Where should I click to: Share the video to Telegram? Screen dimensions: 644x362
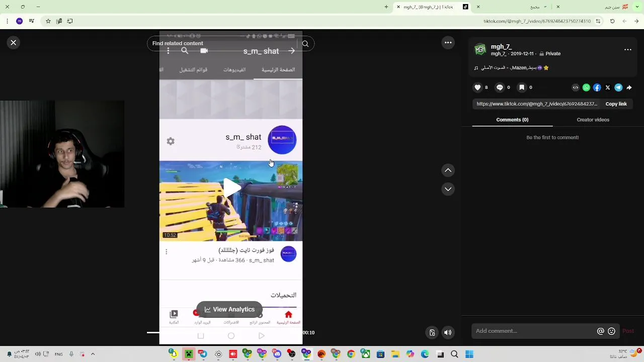tap(618, 87)
